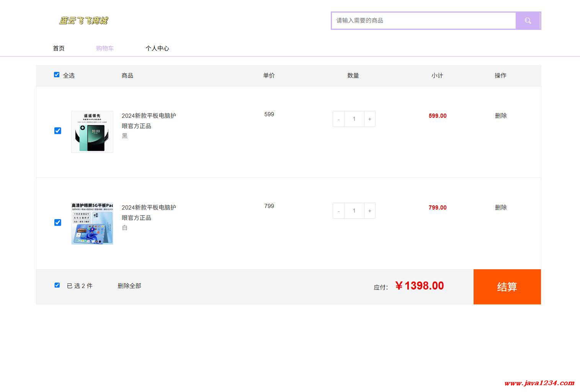Screen dimensions: 580x392
Task: Click the 蓝云飞飞商城 logo
Action: (x=83, y=21)
